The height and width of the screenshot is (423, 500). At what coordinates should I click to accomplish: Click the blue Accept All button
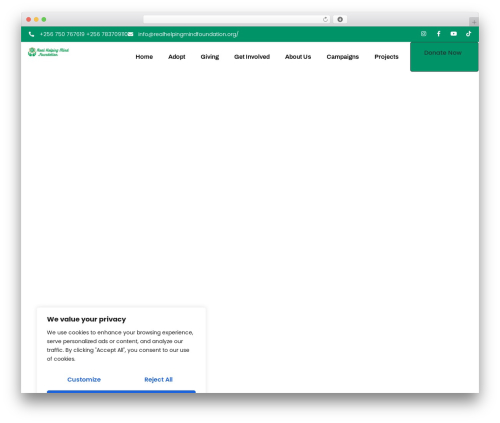click(121, 392)
